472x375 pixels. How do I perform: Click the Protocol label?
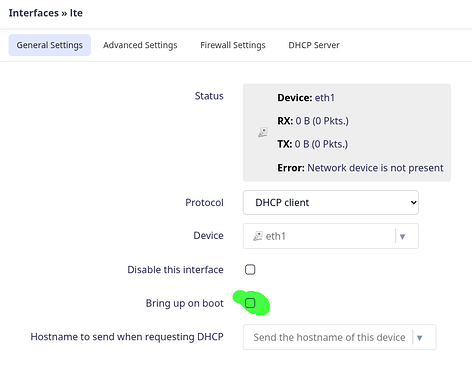[204, 202]
